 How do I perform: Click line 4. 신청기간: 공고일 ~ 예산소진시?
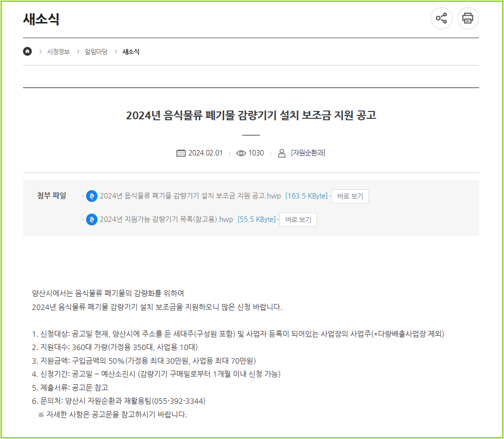pos(156,374)
